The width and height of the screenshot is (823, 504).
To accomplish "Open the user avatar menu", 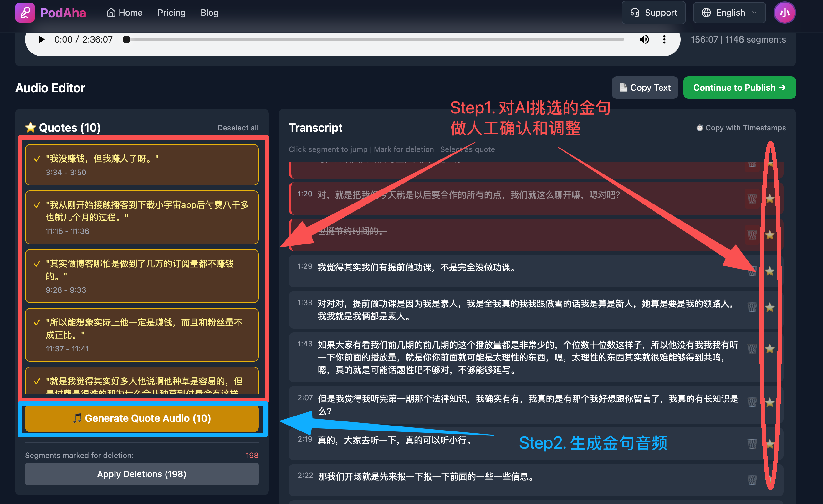I will click(x=784, y=13).
